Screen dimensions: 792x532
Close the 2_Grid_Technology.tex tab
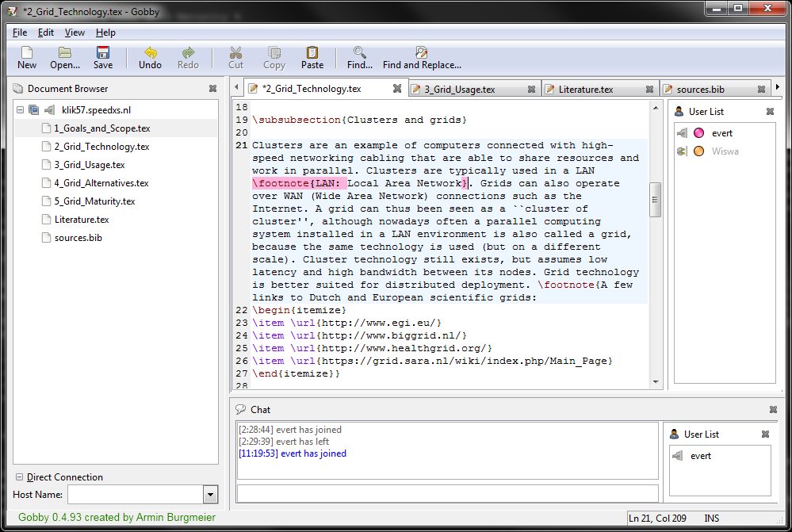coord(397,89)
